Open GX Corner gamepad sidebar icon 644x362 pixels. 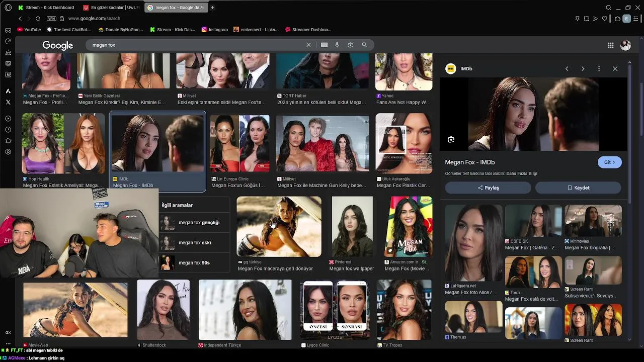point(8,30)
